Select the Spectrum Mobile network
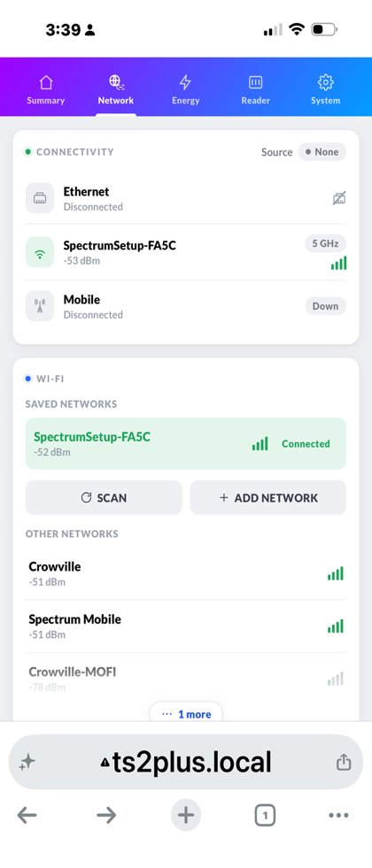 click(x=186, y=626)
